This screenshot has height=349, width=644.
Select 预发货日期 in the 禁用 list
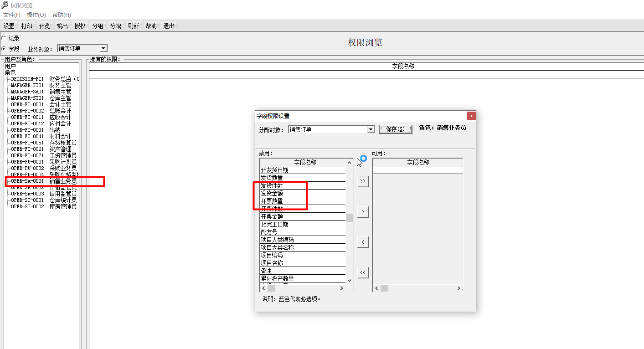coord(303,170)
